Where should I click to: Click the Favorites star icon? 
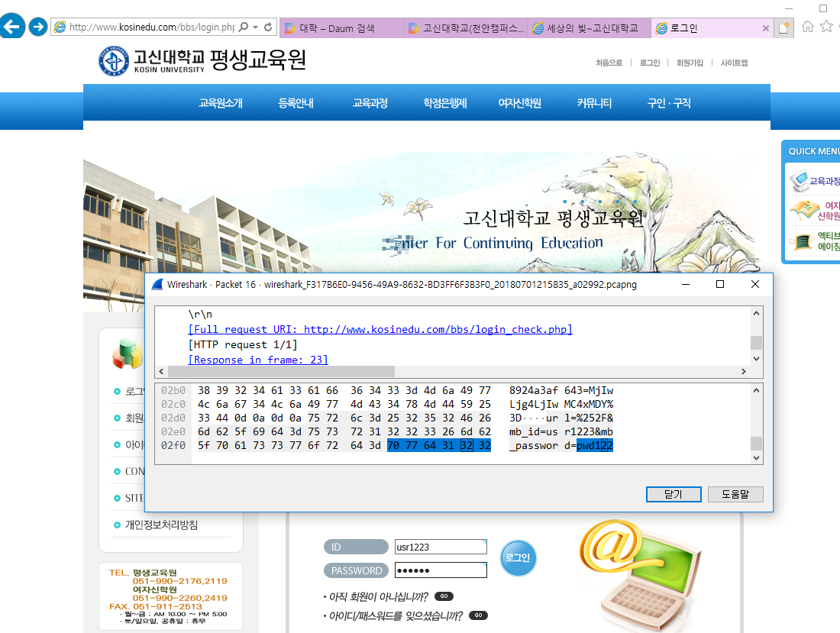click(828, 26)
